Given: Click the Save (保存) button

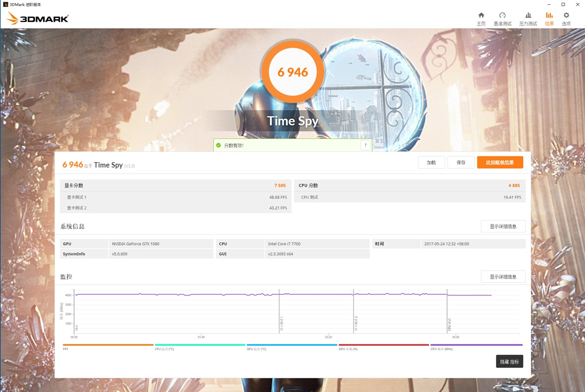Looking at the screenshot, I should 461,163.
